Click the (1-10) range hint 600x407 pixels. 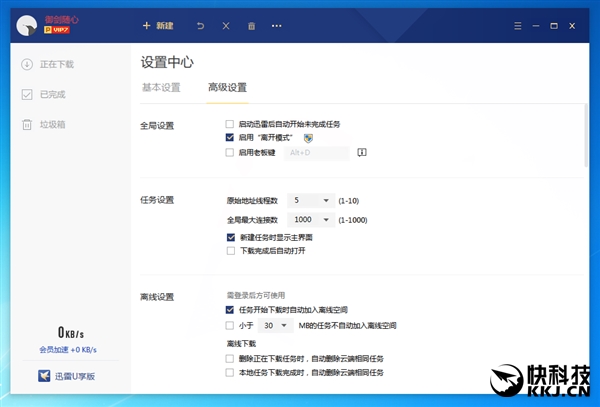349,201
